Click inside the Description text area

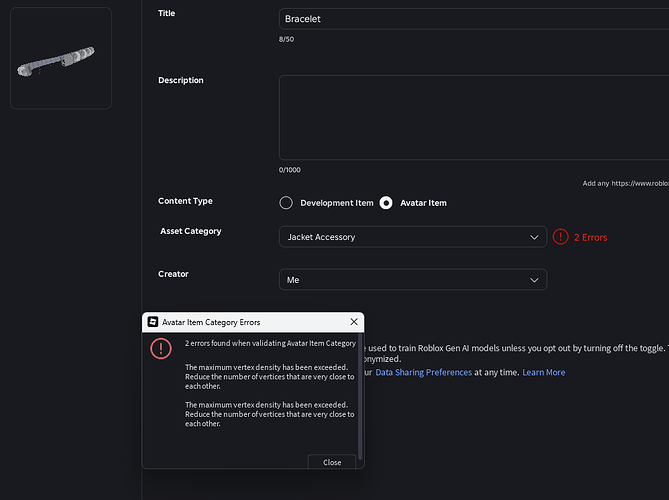point(474,118)
